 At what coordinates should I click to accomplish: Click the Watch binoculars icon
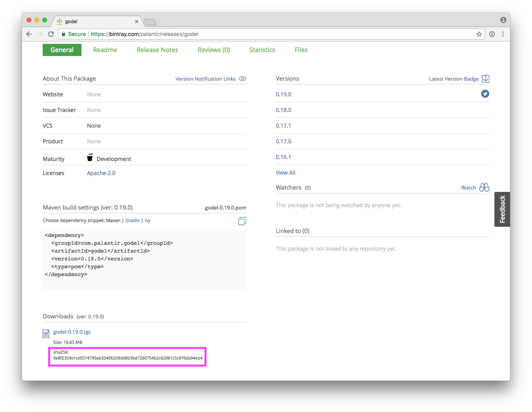484,187
